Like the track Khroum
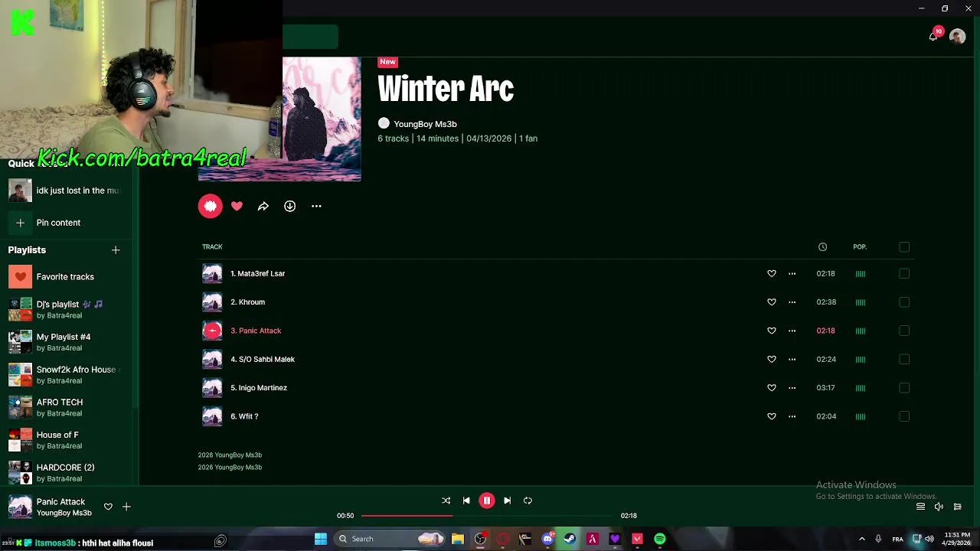 pos(772,302)
